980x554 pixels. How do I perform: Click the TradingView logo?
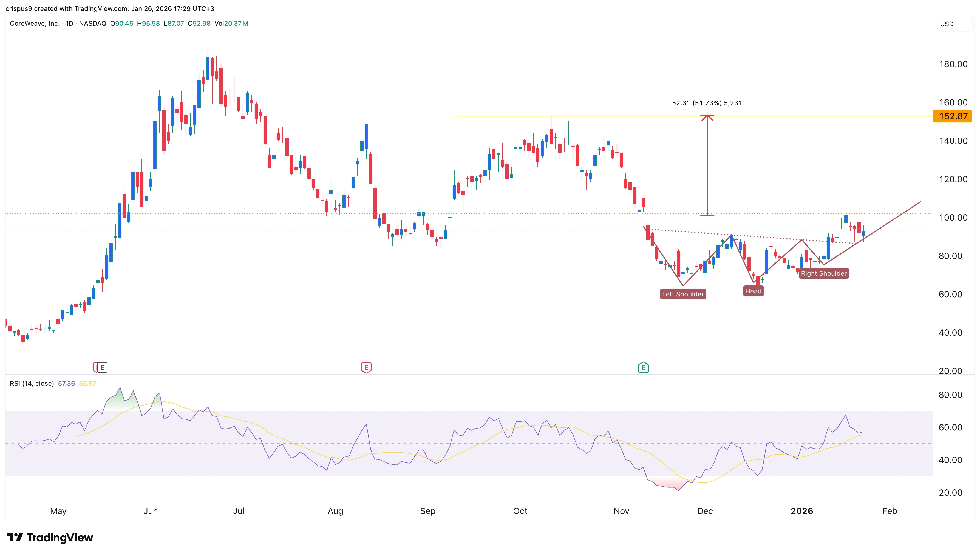pyautogui.click(x=50, y=537)
